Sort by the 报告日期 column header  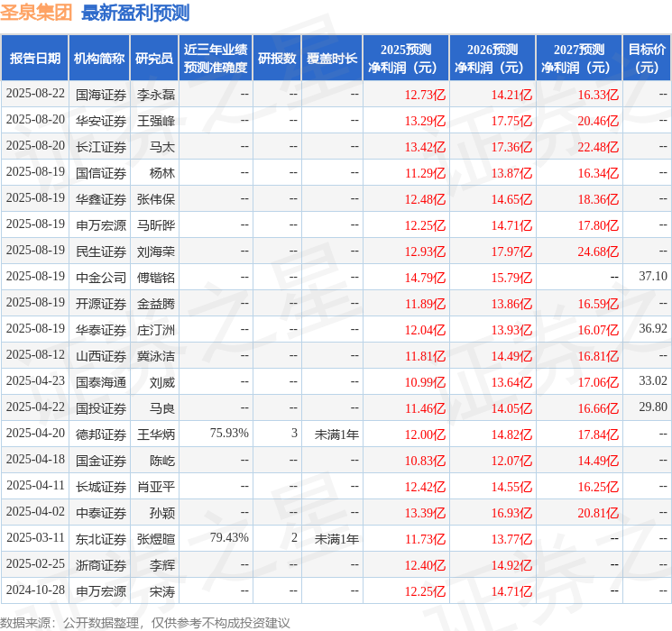point(35,59)
